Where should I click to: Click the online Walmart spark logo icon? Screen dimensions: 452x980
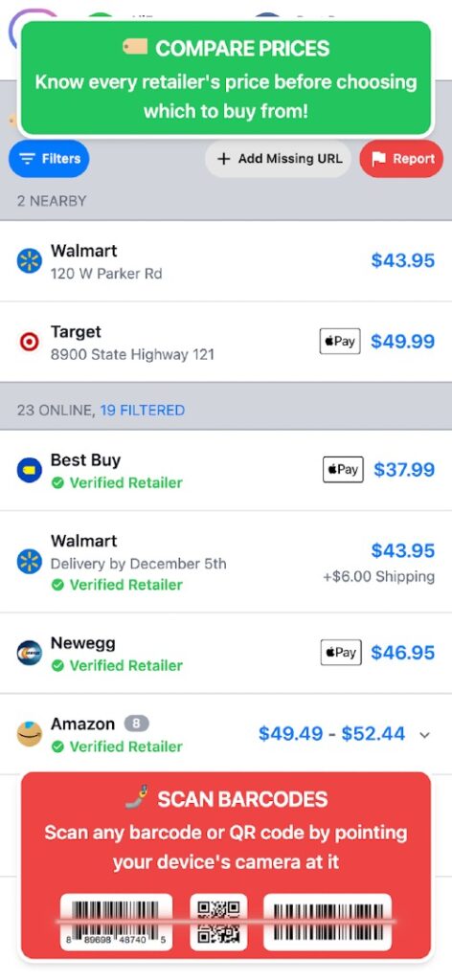30,561
